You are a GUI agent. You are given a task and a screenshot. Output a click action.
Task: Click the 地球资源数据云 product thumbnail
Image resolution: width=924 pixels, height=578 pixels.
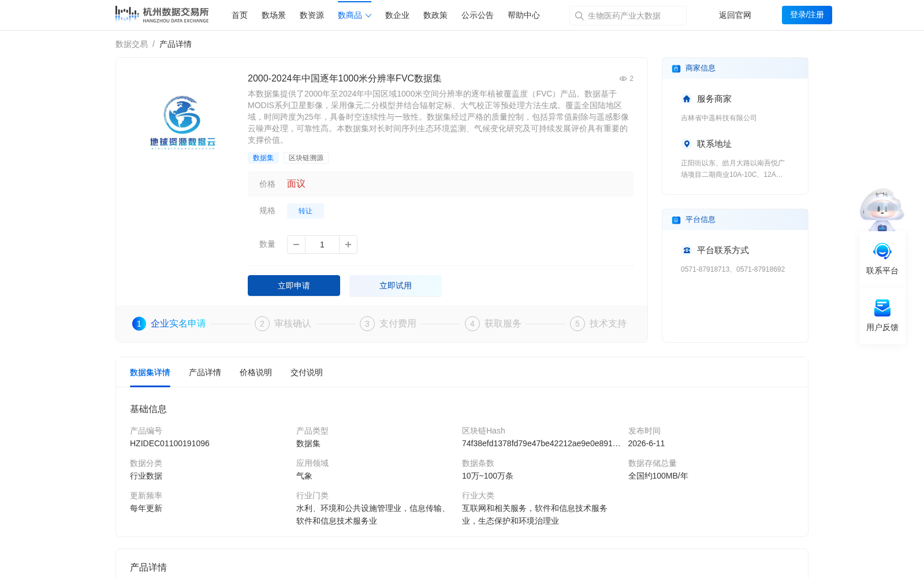182,123
